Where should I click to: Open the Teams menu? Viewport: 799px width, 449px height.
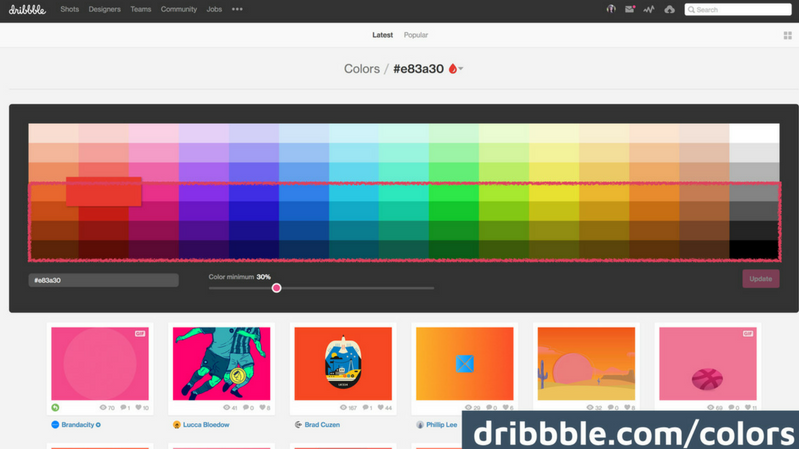pos(141,9)
